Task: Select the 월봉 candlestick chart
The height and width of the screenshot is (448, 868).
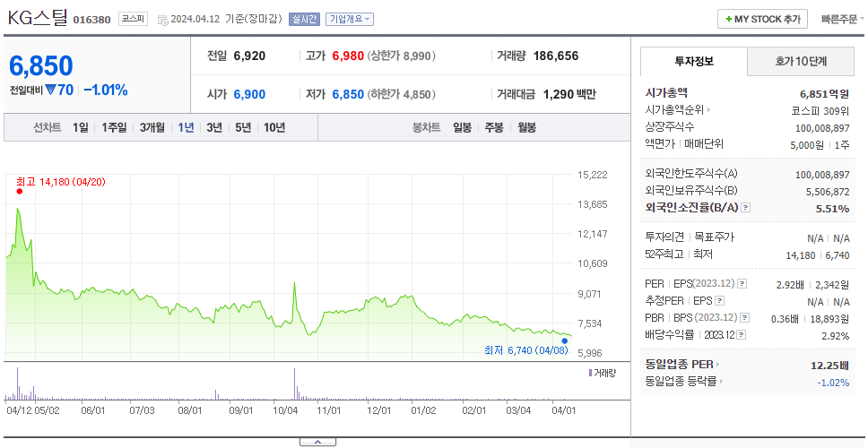Action: (x=527, y=128)
